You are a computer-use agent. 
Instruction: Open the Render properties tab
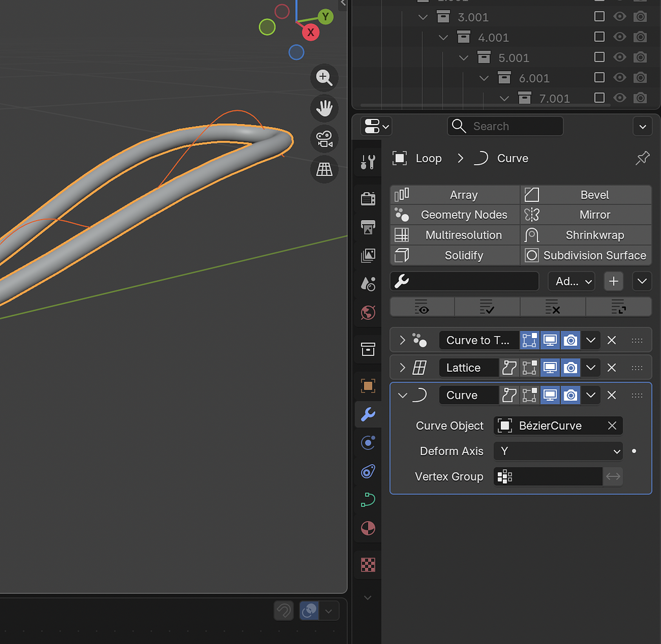pyautogui.click(x=368, y=199)
